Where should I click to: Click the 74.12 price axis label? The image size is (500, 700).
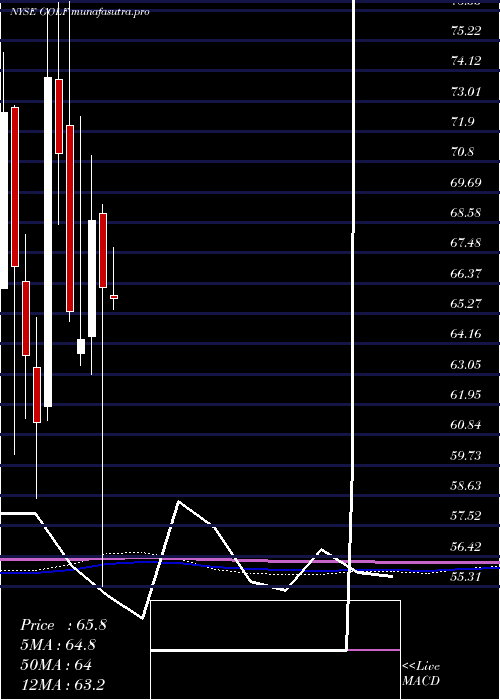[x=466, y=61]
